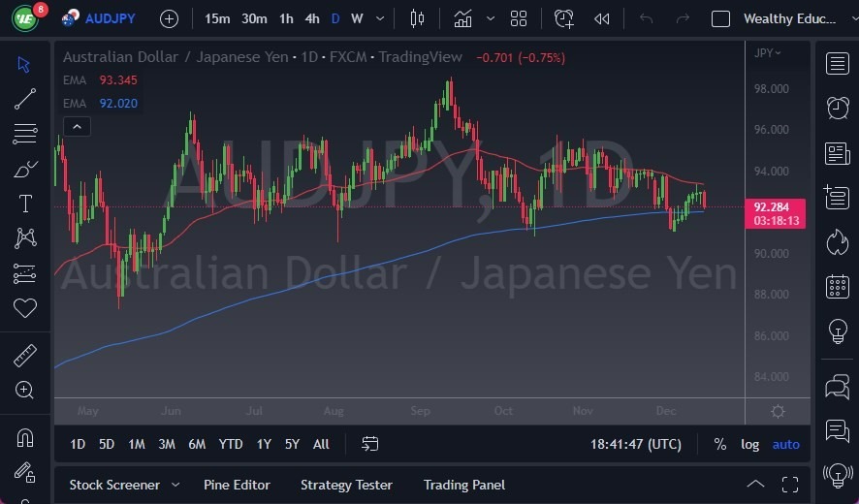Open the Data Window panel
The image size is (859, 504).
pyautogui.click(x=837, y=197)
